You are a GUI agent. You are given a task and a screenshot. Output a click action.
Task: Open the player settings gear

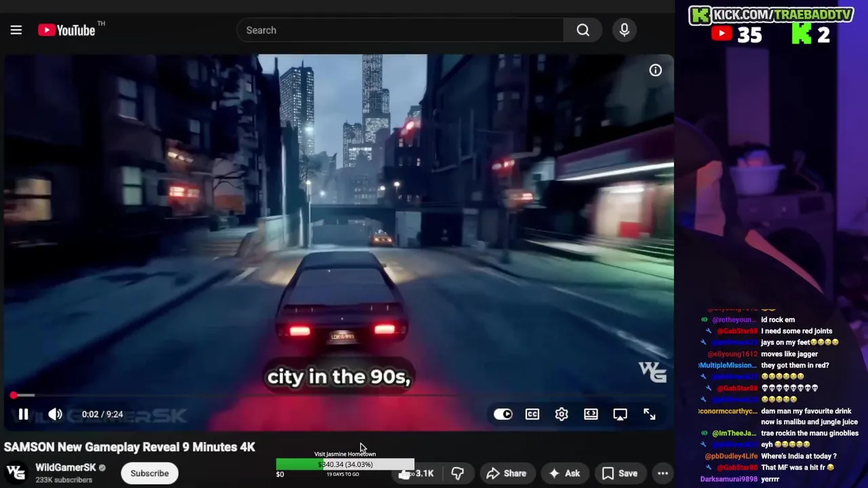click(561, 414)
